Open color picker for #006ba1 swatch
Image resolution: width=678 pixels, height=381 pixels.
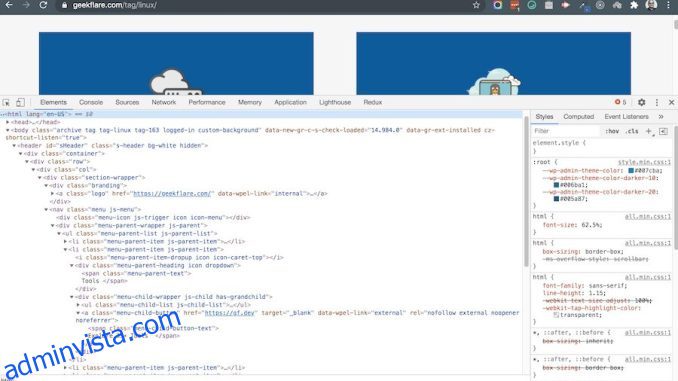(x=556, y=185)
